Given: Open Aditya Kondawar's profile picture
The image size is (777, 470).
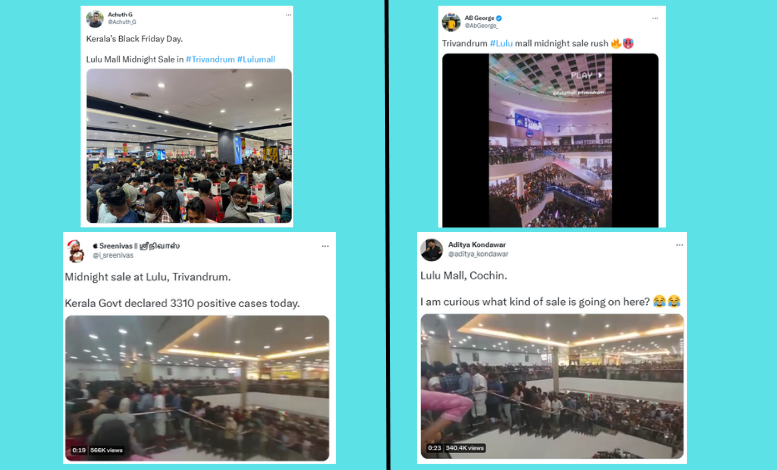Looking at the screenshot, I should [x=431, y=249].
